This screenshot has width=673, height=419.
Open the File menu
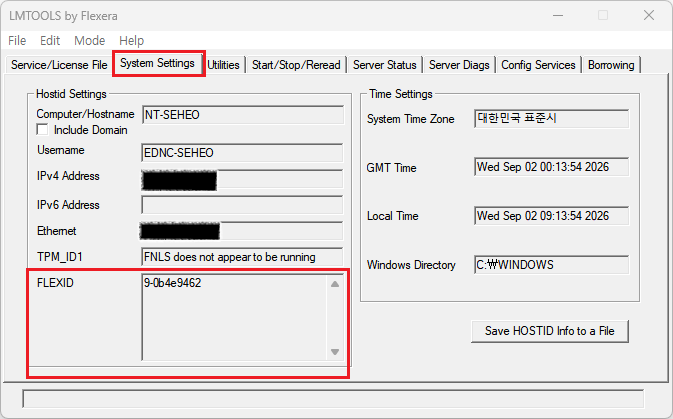point(17,40)
